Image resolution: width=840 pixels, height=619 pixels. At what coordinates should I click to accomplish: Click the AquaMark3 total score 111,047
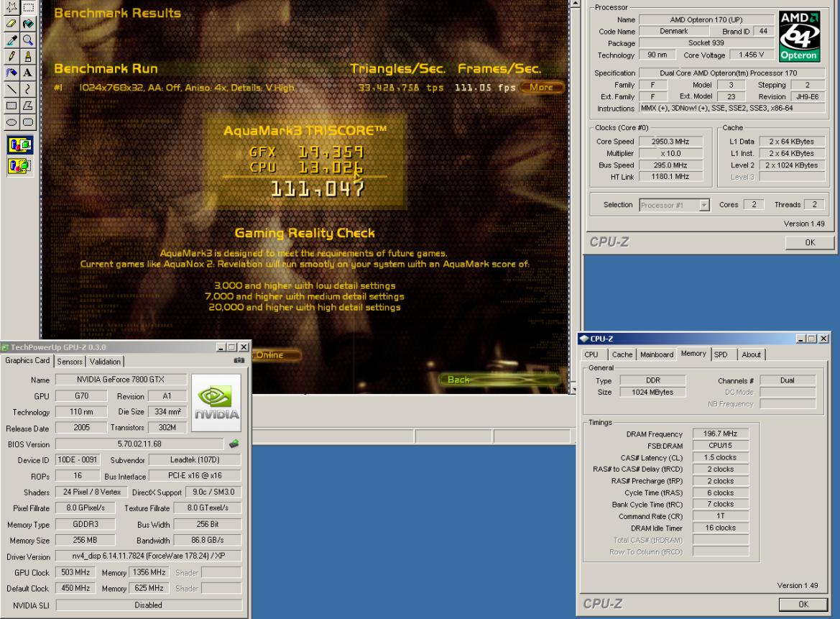pos(317,188)
